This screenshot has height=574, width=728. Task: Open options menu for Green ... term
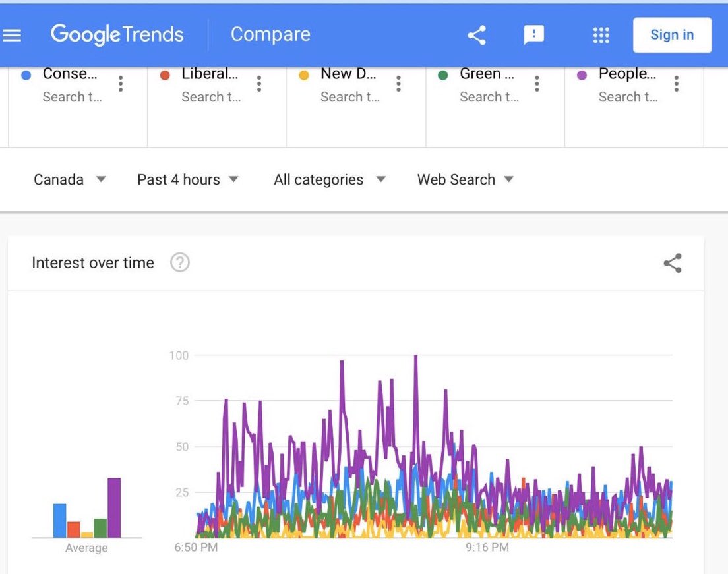[537, 84]
